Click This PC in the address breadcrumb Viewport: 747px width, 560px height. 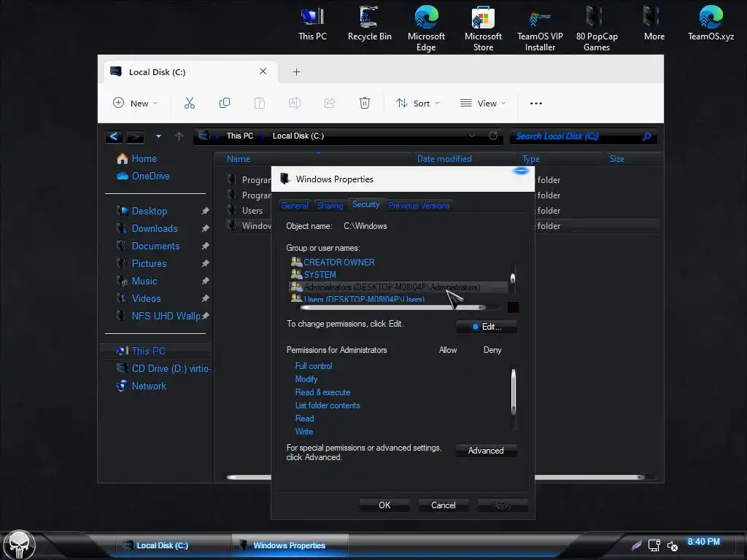(x=239, y=136)
